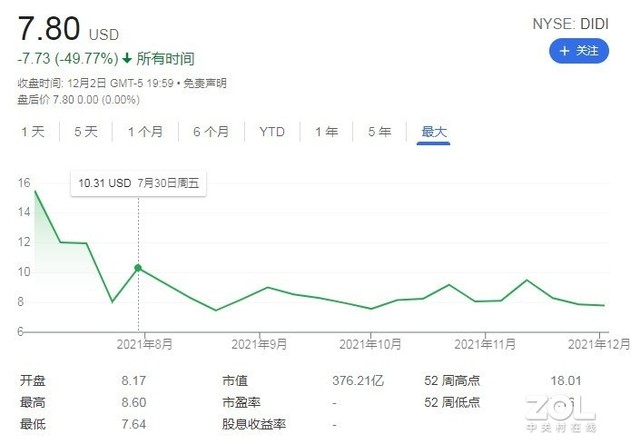Click the 2021年8月 axis label
640x444 pixels.
[x=144, y=344]
